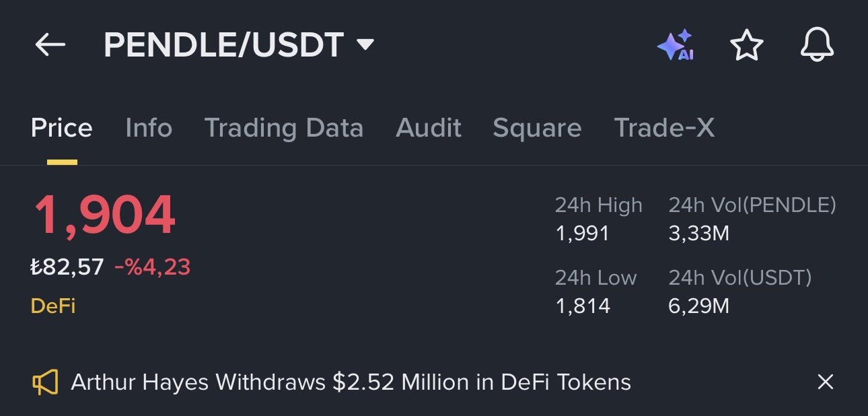Read the Arthur Hayes withdrawal news headline
Screen dimensions: 868x416
(x=351, y=382)
